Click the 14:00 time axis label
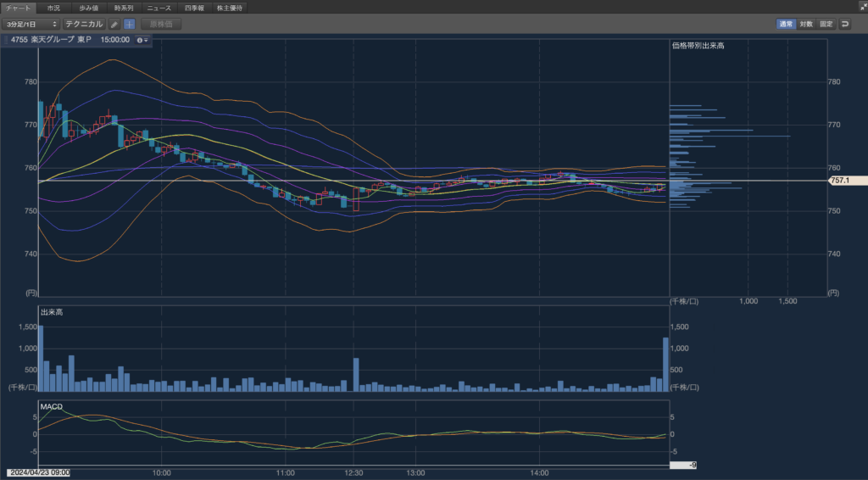This screenshot has width=868, height=480. (x=540, y=473)
